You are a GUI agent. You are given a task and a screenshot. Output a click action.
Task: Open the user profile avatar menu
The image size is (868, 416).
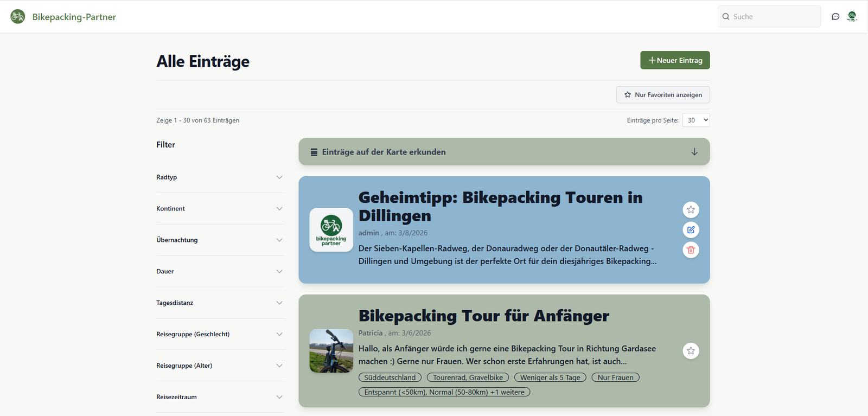[x=852, y=17]
